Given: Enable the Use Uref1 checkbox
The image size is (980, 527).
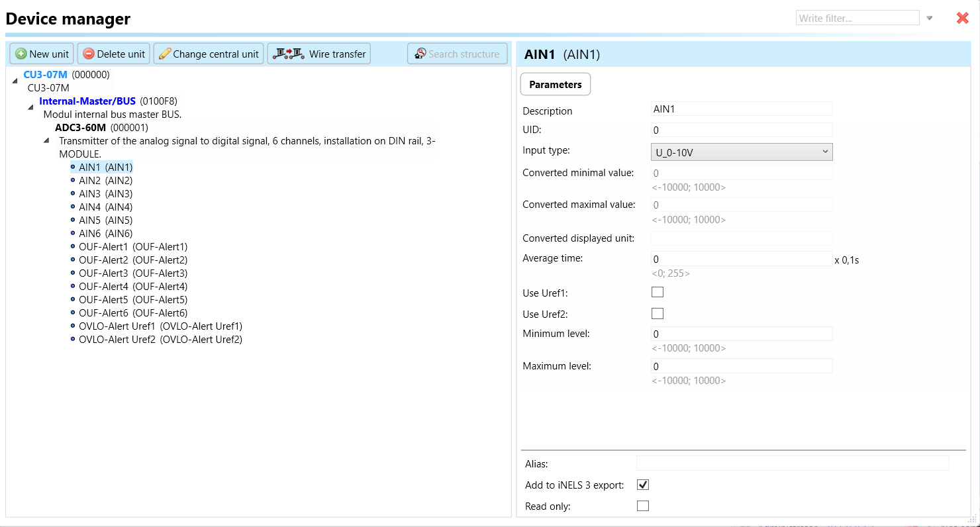Looking at the screenshot, I should pyautogui.click(x=658, y=292).
